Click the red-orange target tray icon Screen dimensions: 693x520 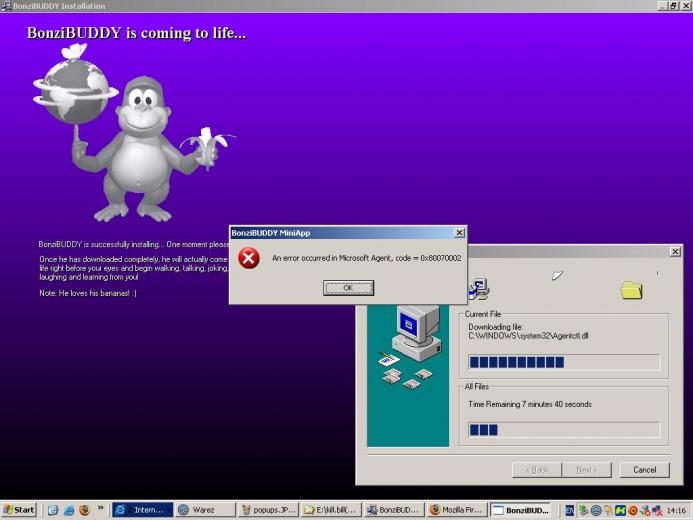point(633,511)
